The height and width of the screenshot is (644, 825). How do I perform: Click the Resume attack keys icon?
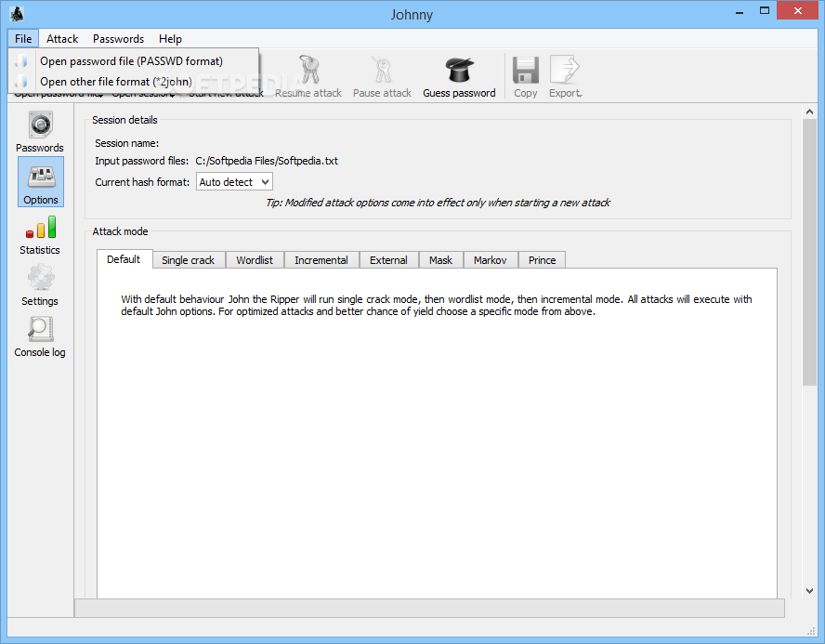[x=308, y=70]
